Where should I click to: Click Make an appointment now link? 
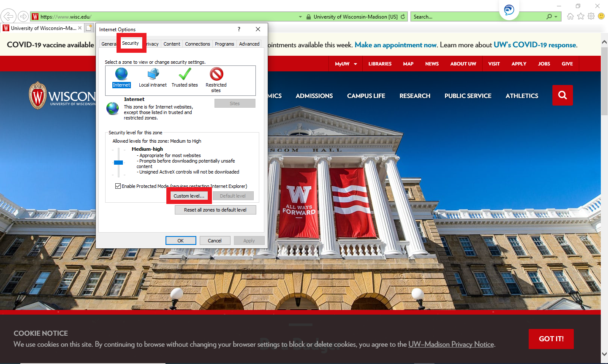(x=396, y=45)
